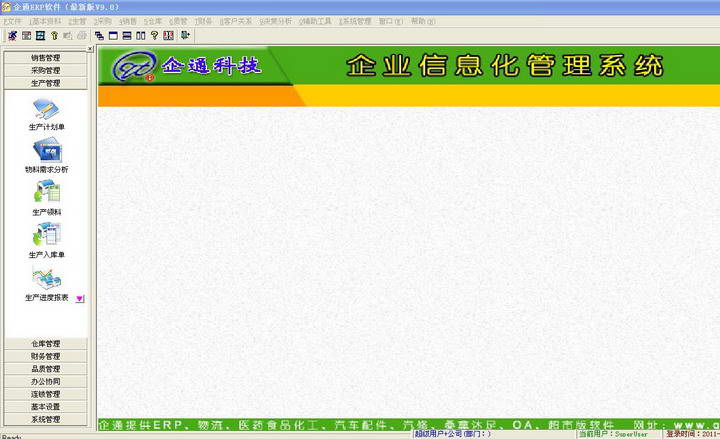Viewport: 720px width, 439px height.
Task: Click the 品质管理 section button in sidebar
Action: point(45,369)
